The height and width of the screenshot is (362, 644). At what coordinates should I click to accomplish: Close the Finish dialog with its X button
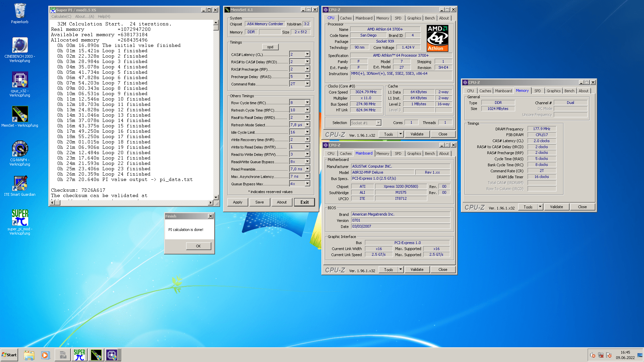(211, 216)
